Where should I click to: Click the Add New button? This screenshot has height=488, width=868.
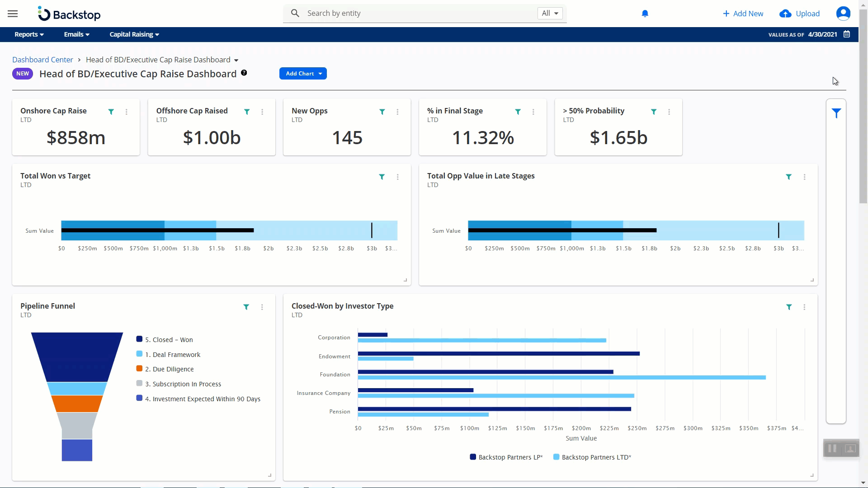(743, 14)
